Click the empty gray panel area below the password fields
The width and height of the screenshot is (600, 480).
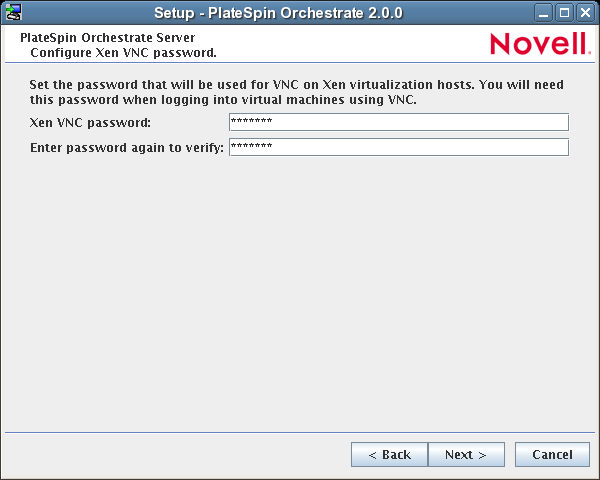pos(300,290)
